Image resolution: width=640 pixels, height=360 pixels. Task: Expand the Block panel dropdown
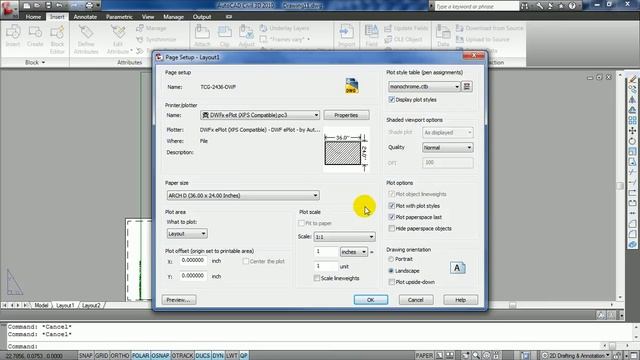(x=35, y=62)
